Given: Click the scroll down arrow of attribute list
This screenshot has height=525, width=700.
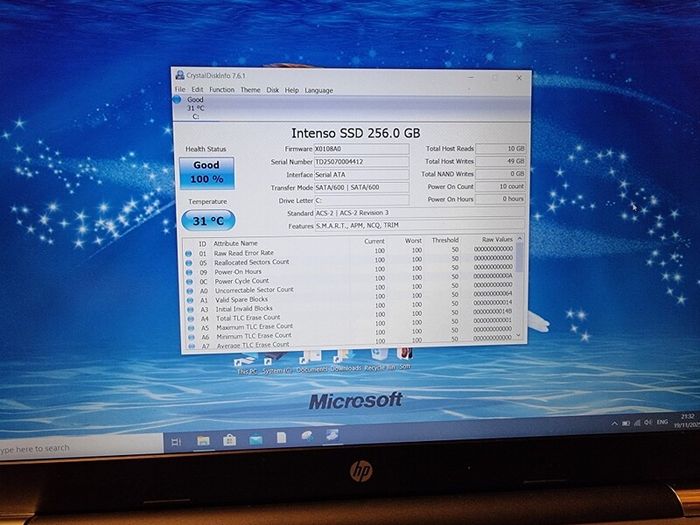Looking at the screenshot, I should 519,335.
